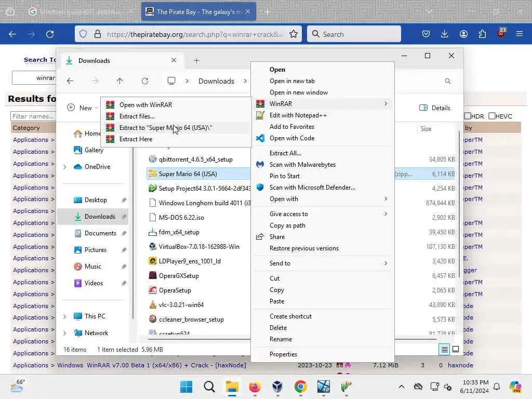The image size is (532, 399).
Task: Click Firefox's back arrow
Action: coord(12,34)
